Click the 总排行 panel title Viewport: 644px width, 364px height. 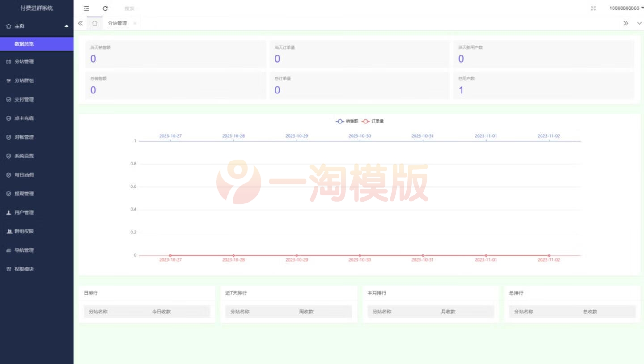click(516, 293)
